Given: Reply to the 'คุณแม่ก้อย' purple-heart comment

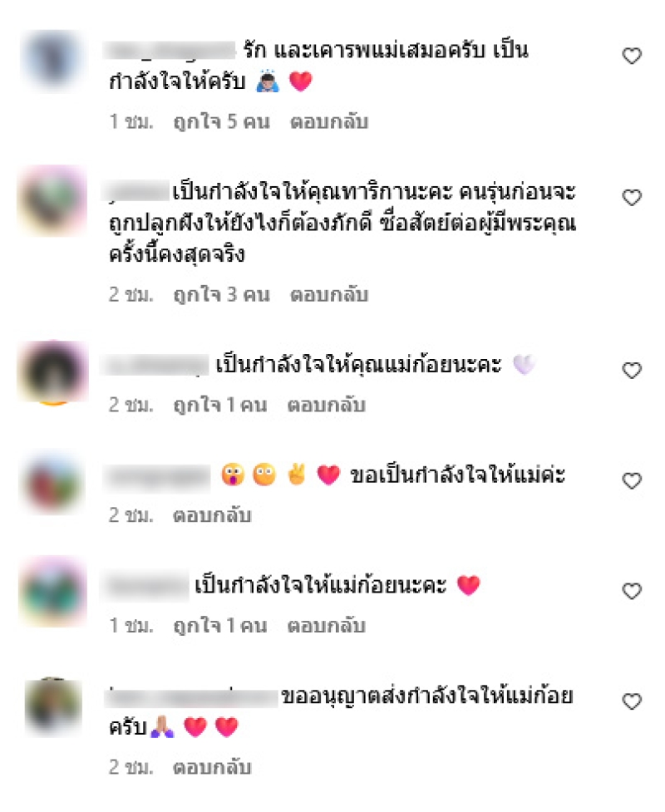Looking at the screenshot, I should (327, 405).
